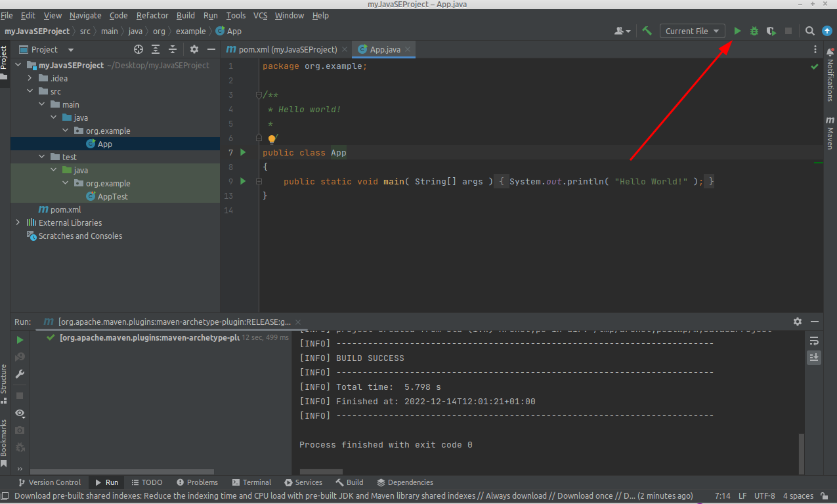Screen dimensions: 837x504
Task: Start debugging with the bug icon
Action: pos(754,31)
